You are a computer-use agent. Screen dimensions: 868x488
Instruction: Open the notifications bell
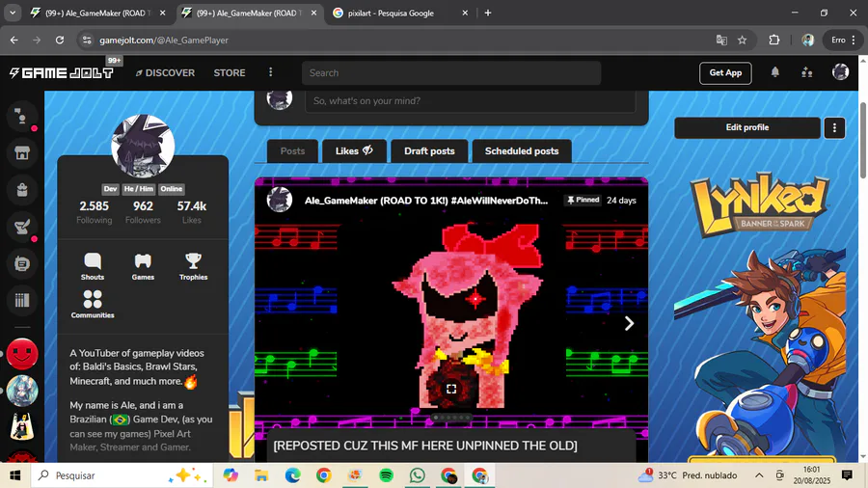(x=775, y=72)
